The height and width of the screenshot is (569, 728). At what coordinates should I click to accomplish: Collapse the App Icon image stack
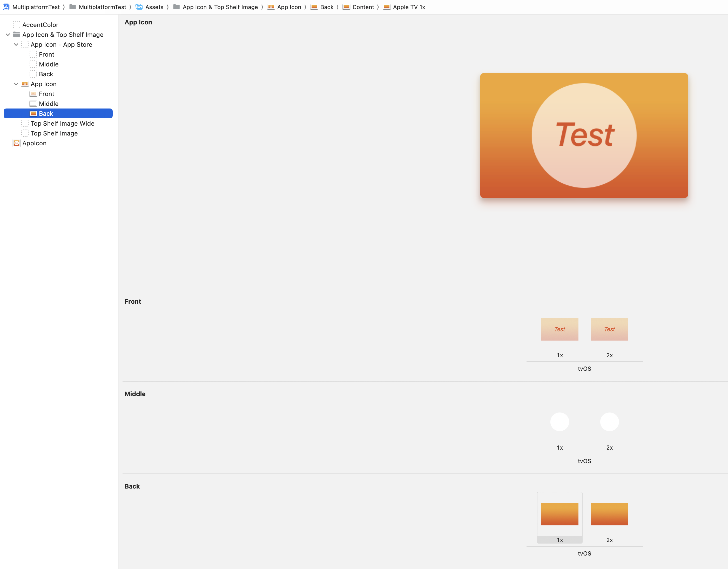[x=16, y=84]
